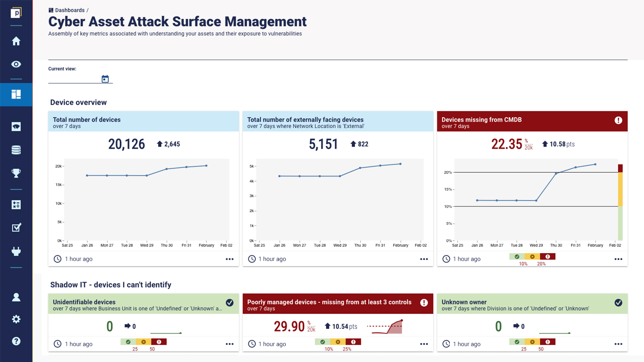Select the trophy (scores) icon in sidebar

16,173
